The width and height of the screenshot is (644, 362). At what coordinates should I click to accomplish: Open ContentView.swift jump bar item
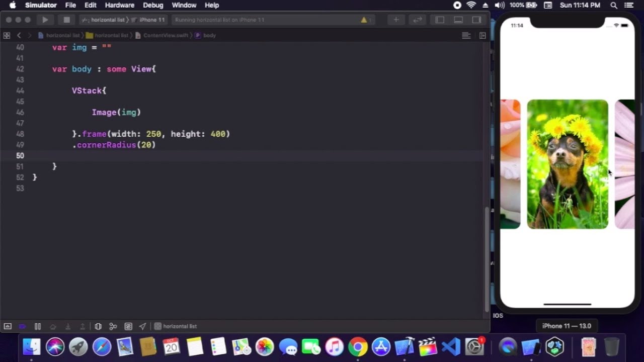162,35
